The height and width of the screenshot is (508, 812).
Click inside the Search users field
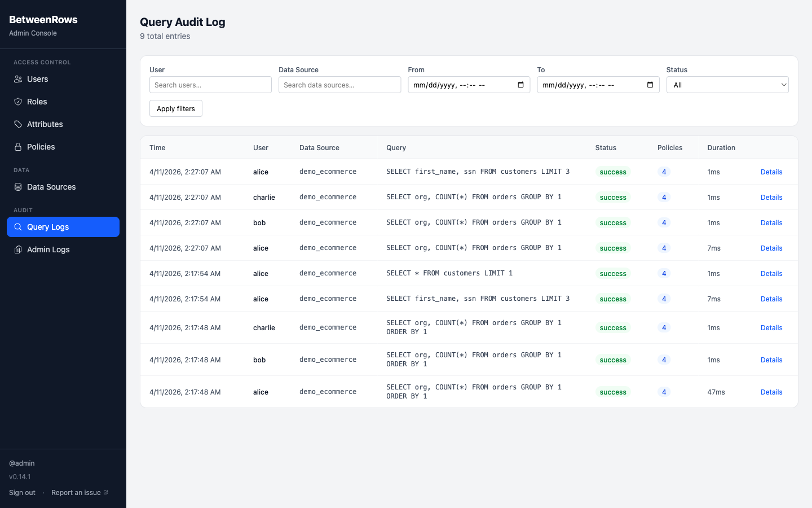point(210,85)
